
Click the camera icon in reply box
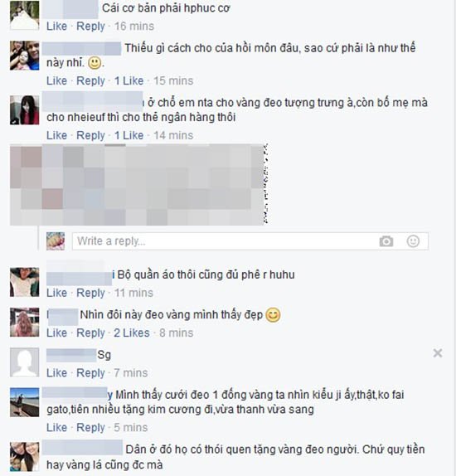coord(386,241)
